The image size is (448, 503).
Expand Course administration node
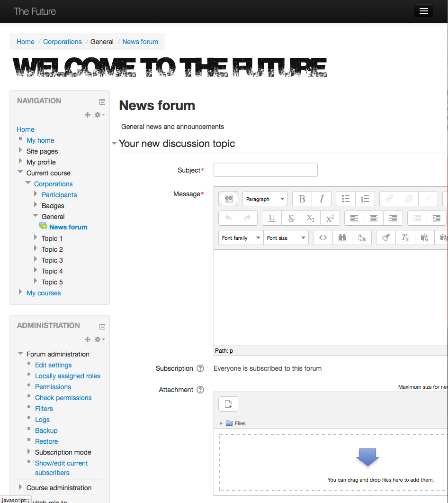20,487
